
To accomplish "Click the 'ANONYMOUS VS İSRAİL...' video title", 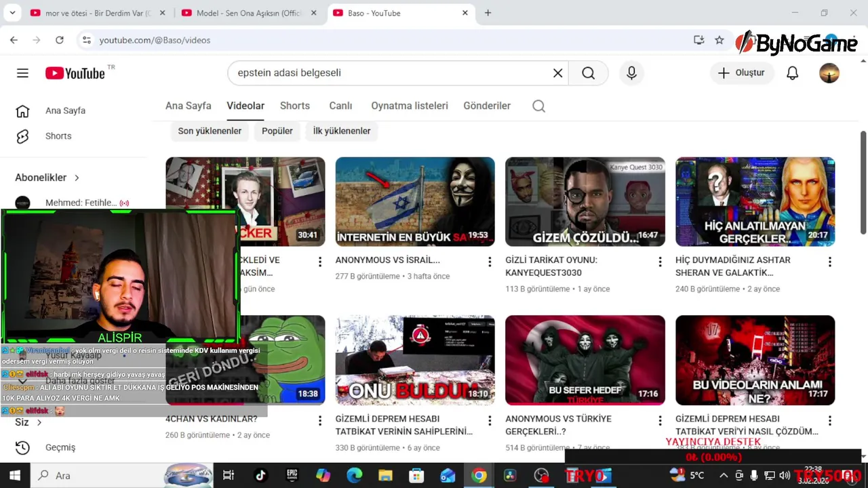I will 387,260.
